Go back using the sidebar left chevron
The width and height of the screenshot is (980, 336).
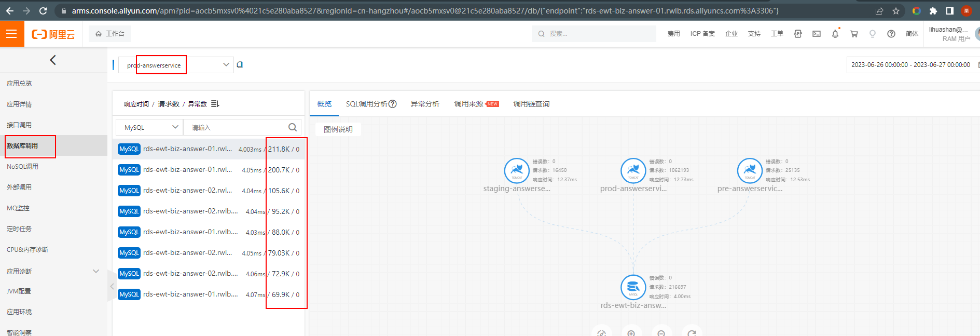click(53, 60)
